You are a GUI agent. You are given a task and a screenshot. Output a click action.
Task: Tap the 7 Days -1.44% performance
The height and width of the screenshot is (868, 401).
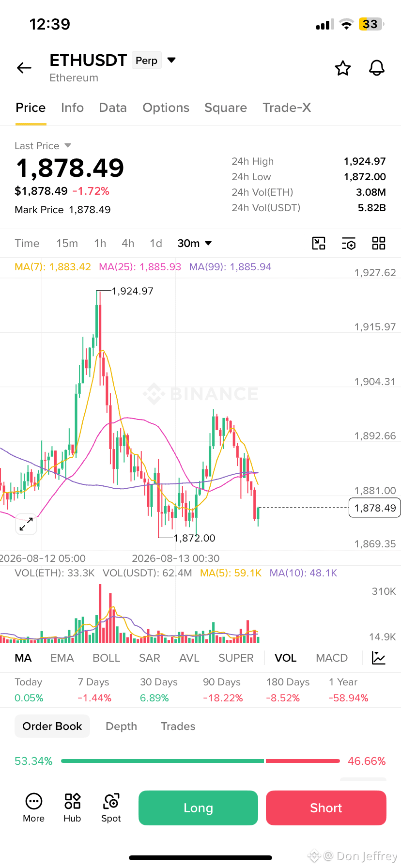pos(94,690)
